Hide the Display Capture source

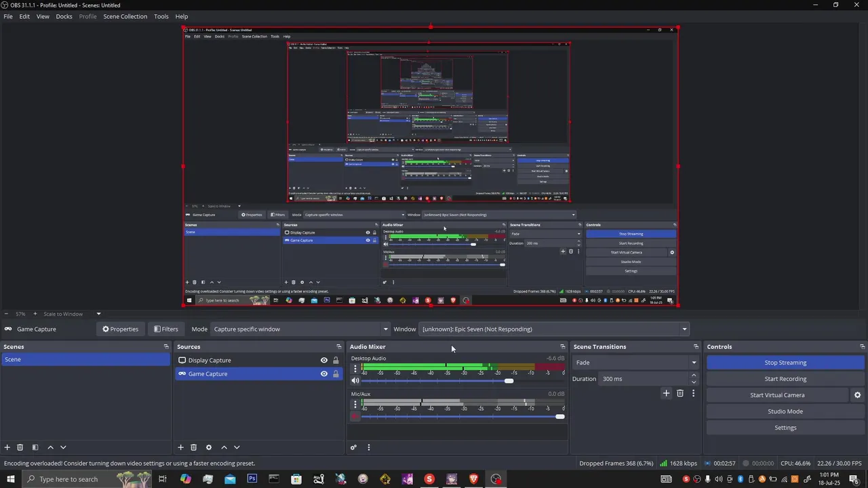click(324, 361)
